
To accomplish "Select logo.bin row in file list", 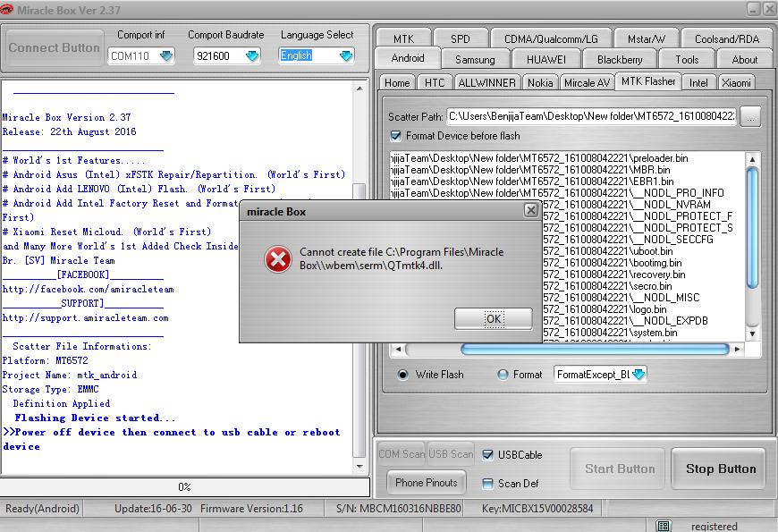I will click(643, 309).
